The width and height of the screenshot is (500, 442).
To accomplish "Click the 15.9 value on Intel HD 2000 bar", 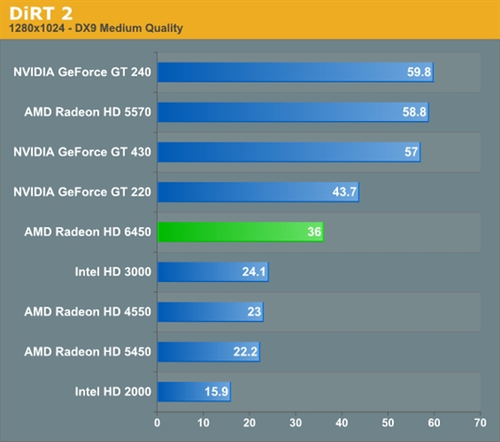I will pyautogui.click(x=216, y=392).
